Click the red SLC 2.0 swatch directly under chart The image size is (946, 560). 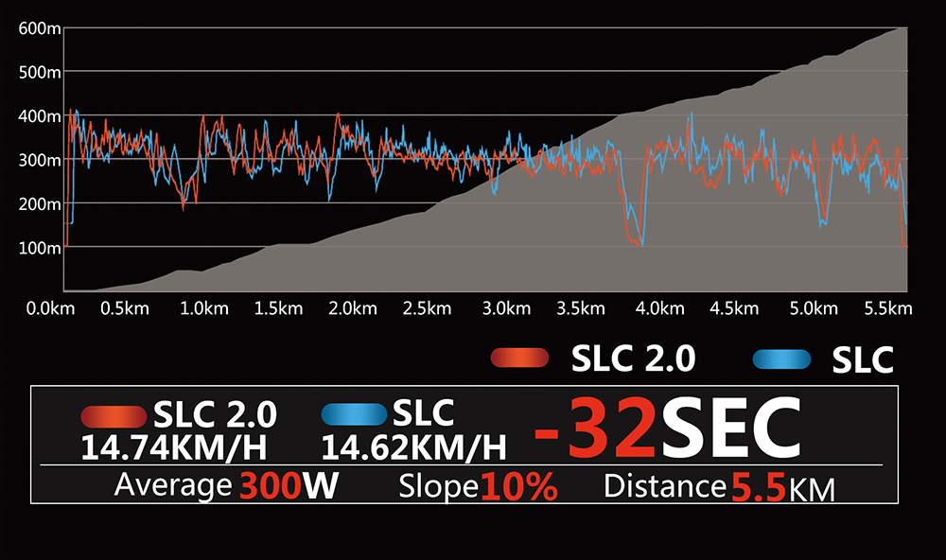click(519, 359)
